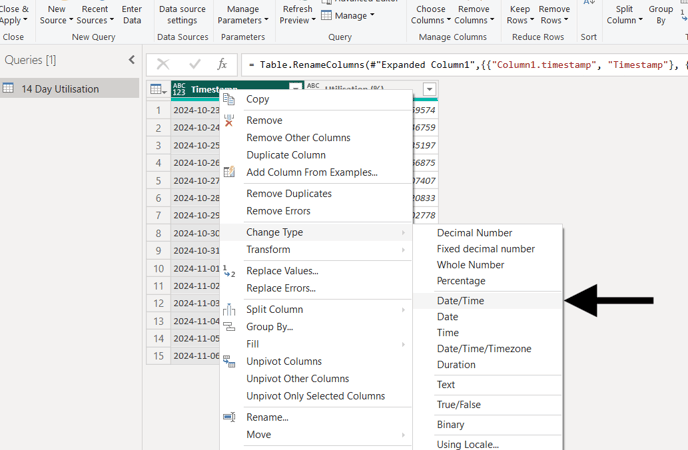
Task: Select Remove Other Columns
Action: click(316, 138)
